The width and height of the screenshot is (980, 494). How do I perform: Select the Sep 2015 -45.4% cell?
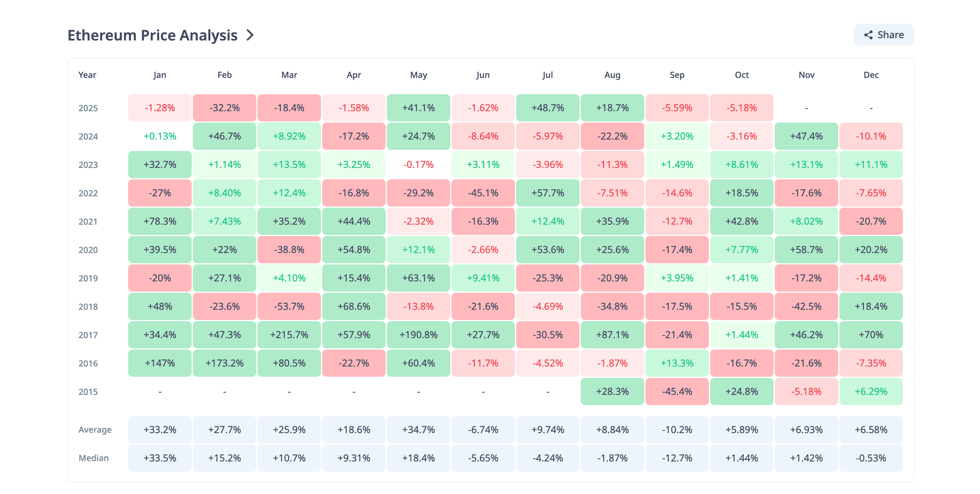point(677,391)
